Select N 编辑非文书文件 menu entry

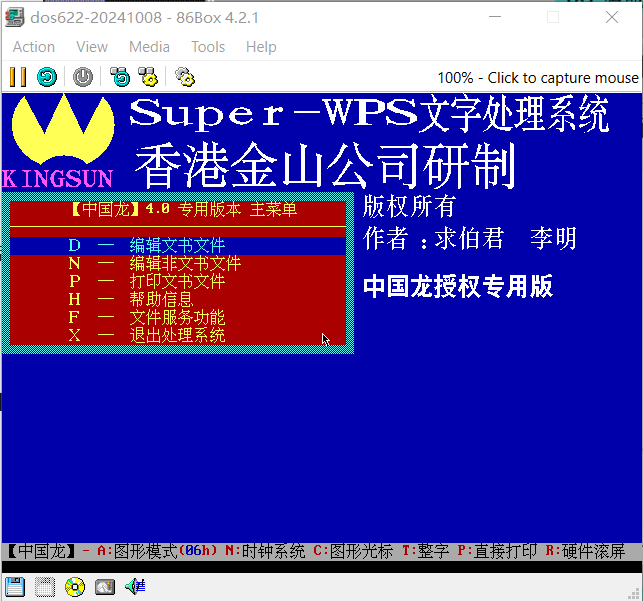pyautogui.click(x=178, y=264)
